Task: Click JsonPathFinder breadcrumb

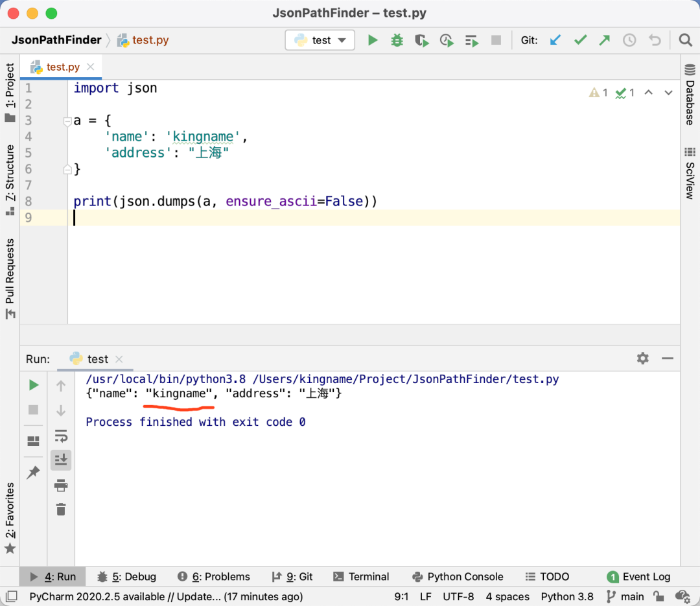Action: (x=56, y=40)
